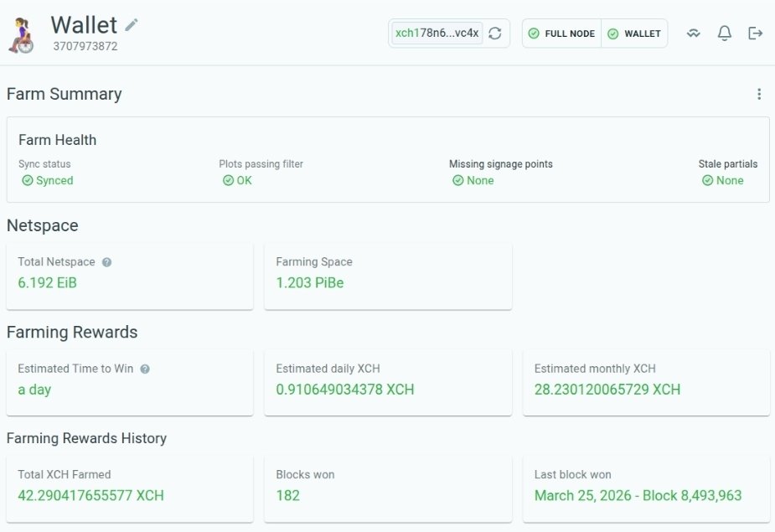Copy the xch178n6...vc4x address
This screenshot has height=532, width=775.
pyautogui.click(x=437, y=34)
